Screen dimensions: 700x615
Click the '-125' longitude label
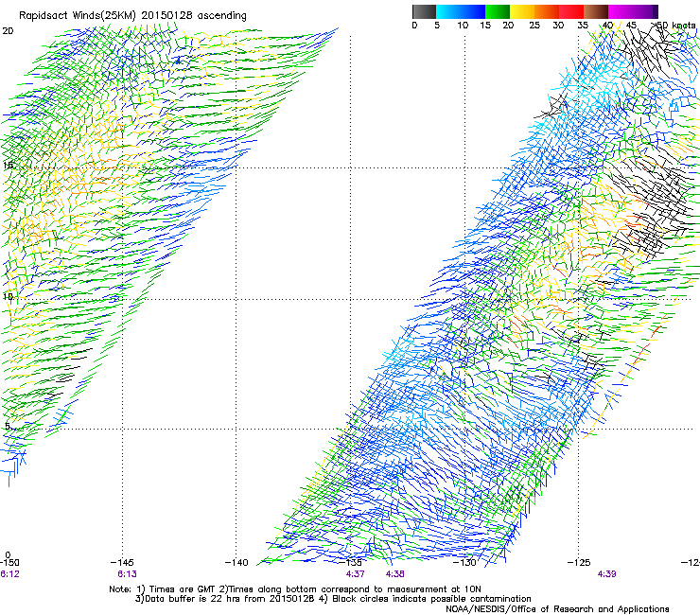(x=579, y=563)
